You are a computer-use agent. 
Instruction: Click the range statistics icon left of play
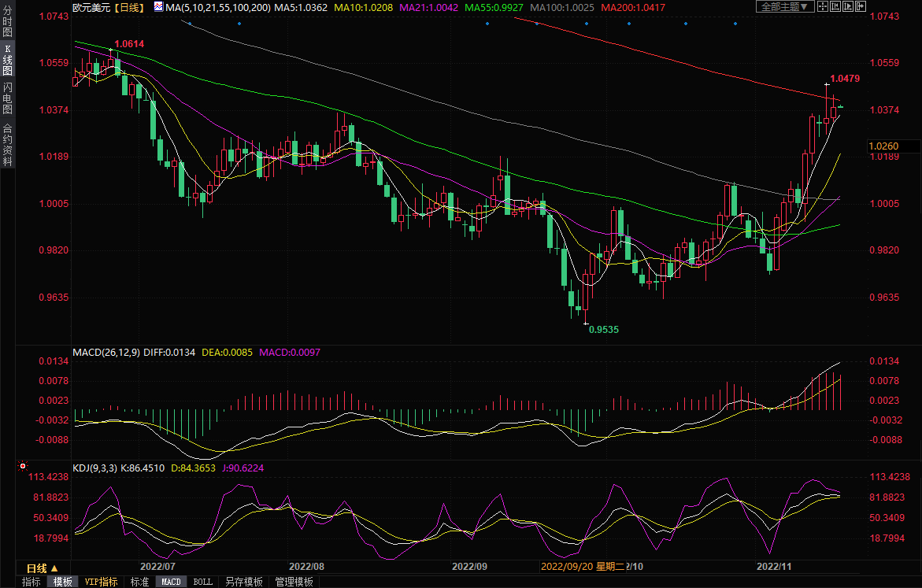[x=836, y=6]
